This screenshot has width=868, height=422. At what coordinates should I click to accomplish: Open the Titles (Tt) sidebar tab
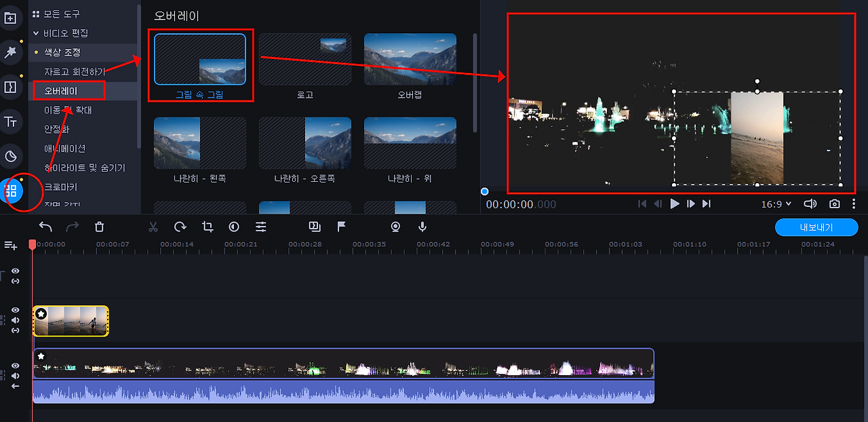(10, 121)
